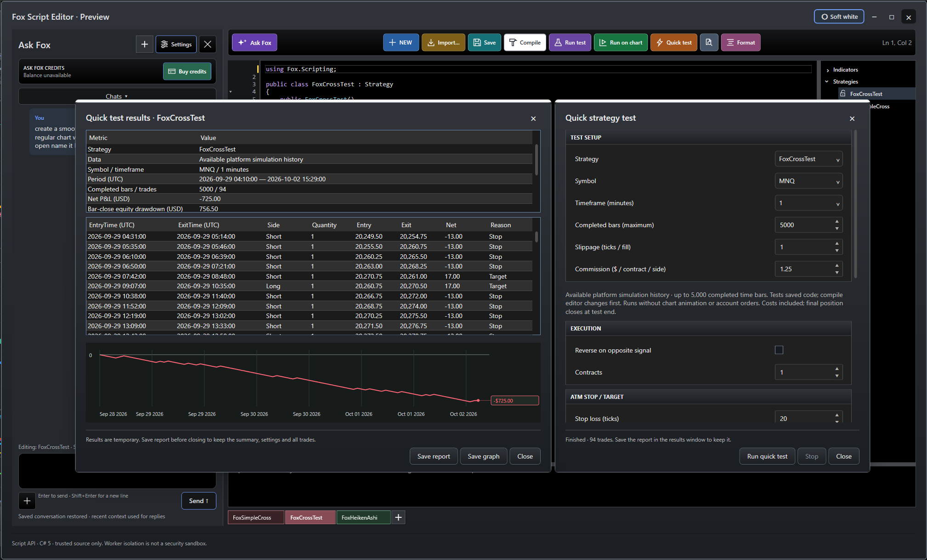
Task: Select the trade row entered 2026-09-29 09:07:00
Action: (310, 286)
